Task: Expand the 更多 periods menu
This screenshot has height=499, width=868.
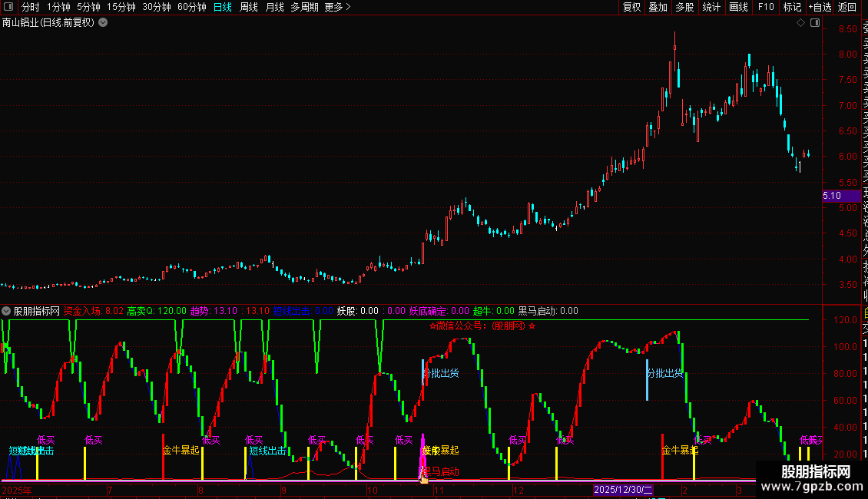Action: coord(338,7)
